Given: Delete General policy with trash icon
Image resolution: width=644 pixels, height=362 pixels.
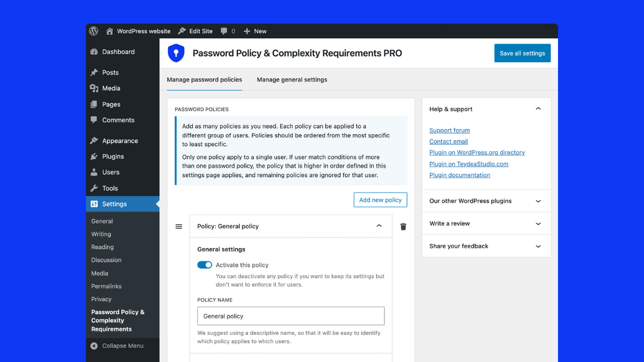Looking at the screenshot, I should click(403, 227).
